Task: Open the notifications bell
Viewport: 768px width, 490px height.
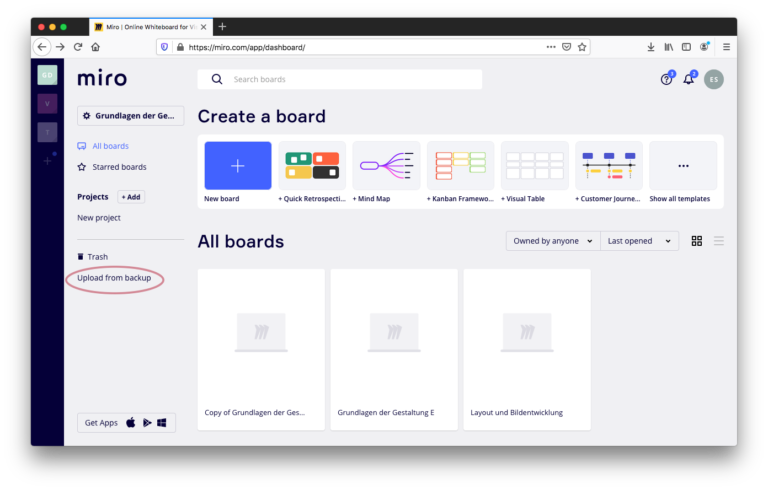Action: point(689,79)
